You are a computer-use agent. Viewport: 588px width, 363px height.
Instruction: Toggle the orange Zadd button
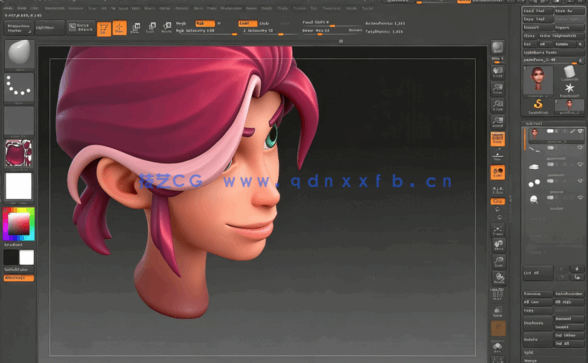point(248,23)
